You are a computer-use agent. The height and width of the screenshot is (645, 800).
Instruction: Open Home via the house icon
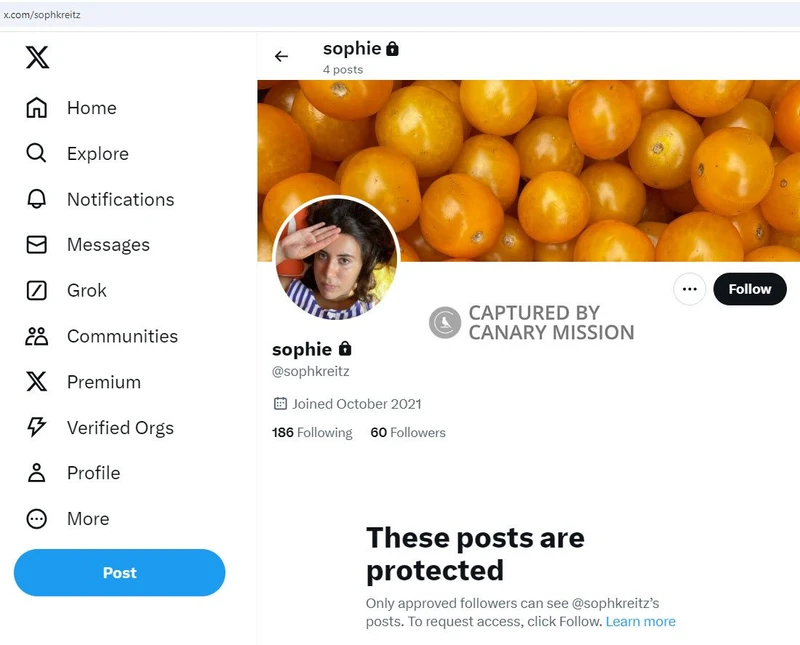coord(37,108)
